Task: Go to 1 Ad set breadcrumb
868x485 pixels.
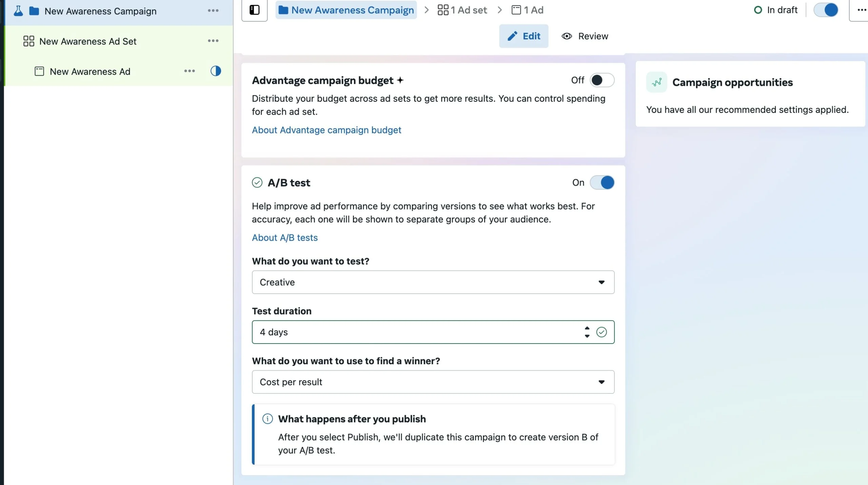Action: (x=462, y=10)
